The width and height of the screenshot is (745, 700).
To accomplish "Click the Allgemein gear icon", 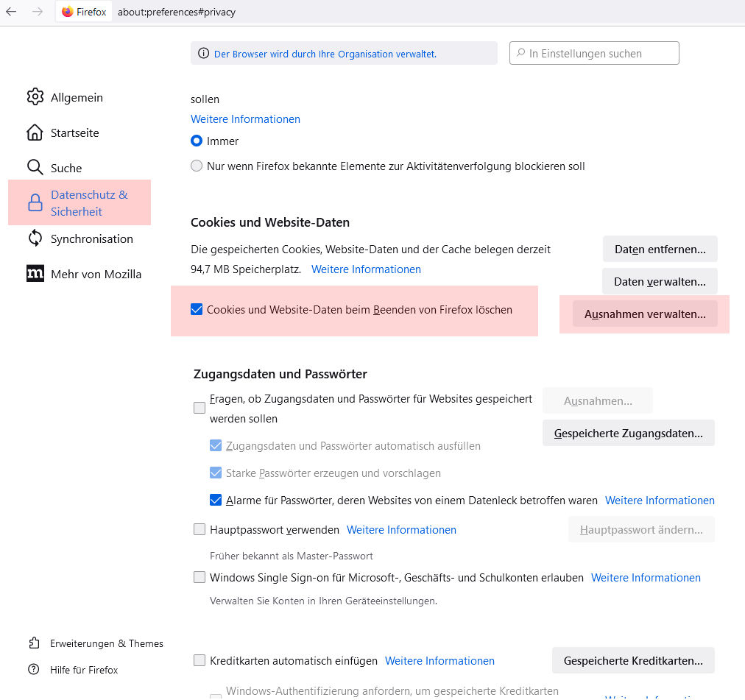I will click(35, 97).
